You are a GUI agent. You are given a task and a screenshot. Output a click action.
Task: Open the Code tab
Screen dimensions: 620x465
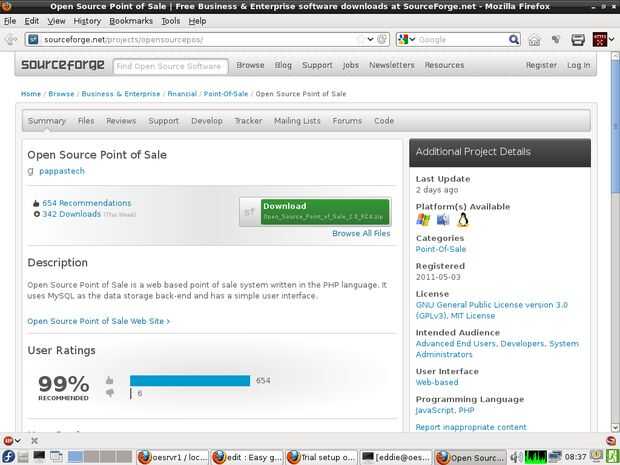[x=384, y=121]
